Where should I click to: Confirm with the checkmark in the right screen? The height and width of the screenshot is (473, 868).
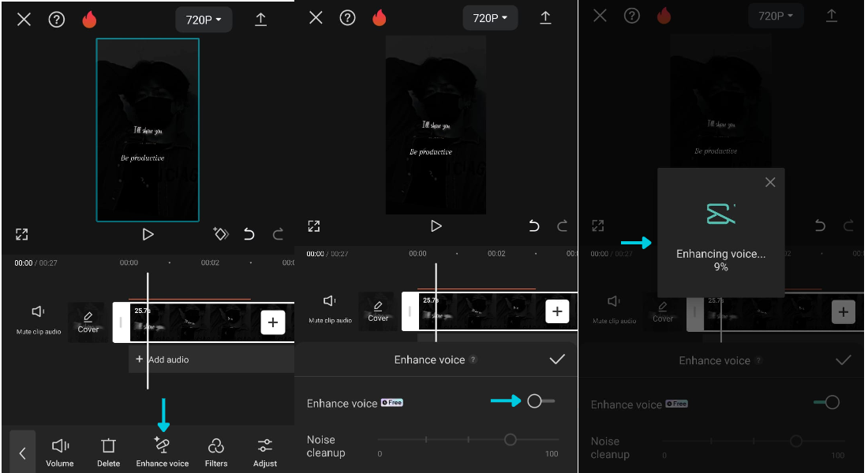coord(843,361)
